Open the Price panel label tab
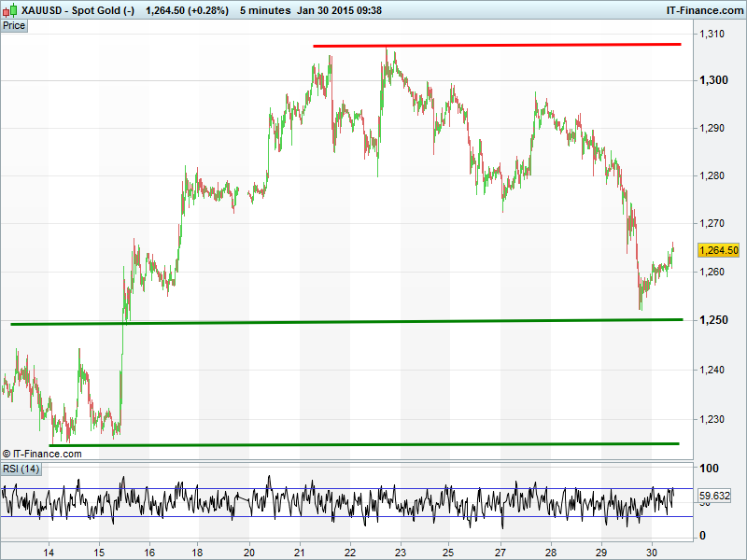Viewport: 747px width, 560px height. coord(14,26)
